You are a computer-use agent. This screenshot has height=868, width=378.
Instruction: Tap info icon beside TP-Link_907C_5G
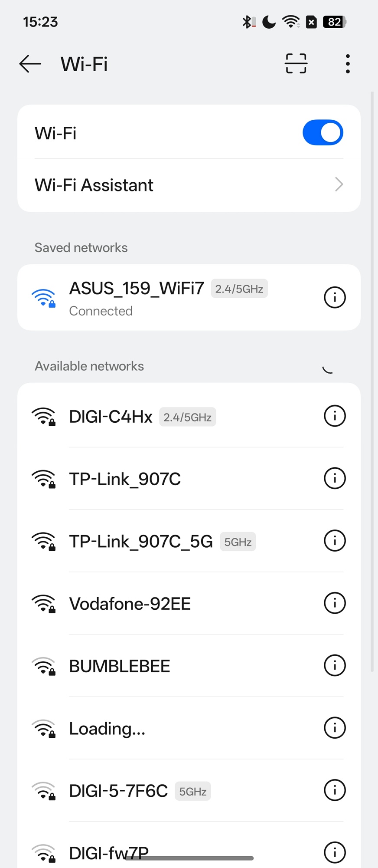(x=335, y=541)
